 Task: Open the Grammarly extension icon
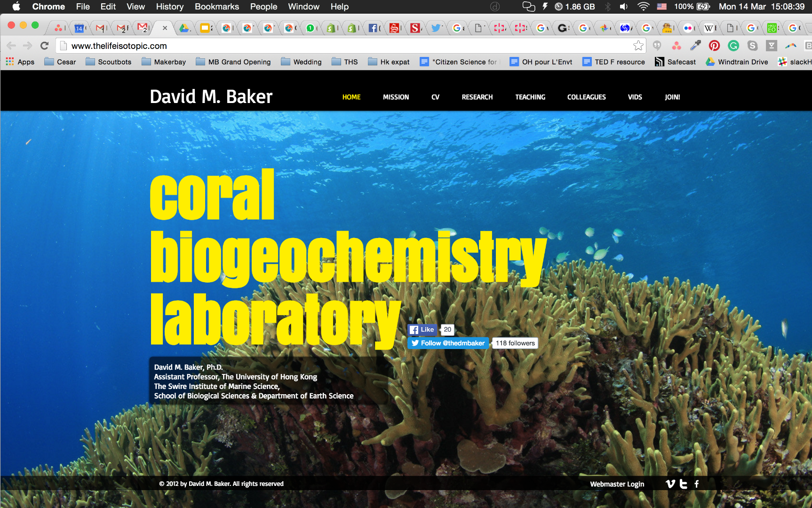[x=733, y=46]
